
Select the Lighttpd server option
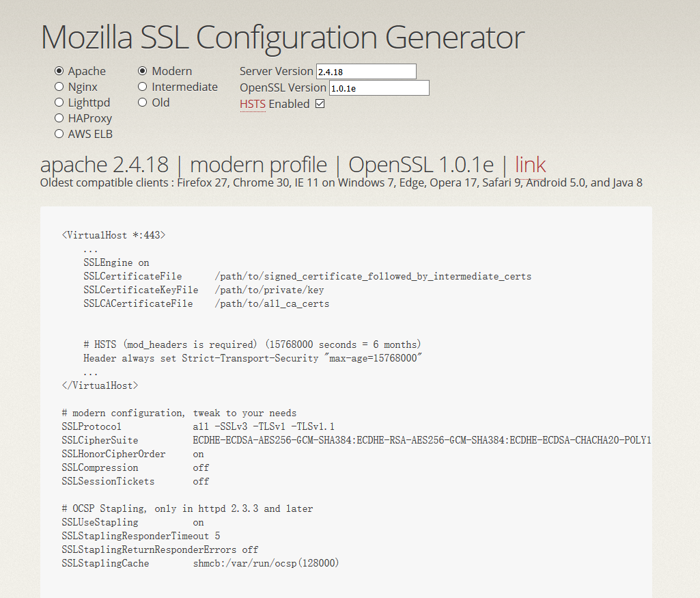click(x=59, y=103)
